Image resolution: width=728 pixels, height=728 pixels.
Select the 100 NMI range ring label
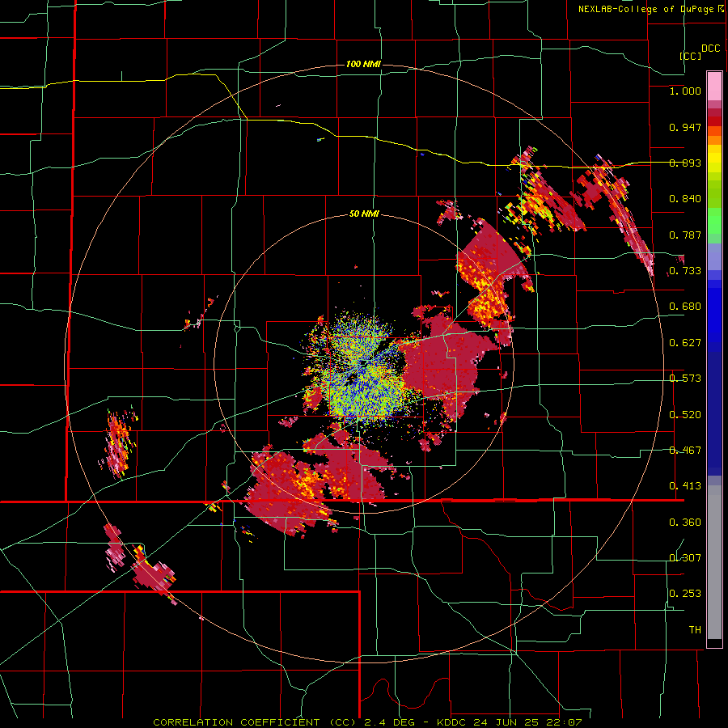click(363, 64)
